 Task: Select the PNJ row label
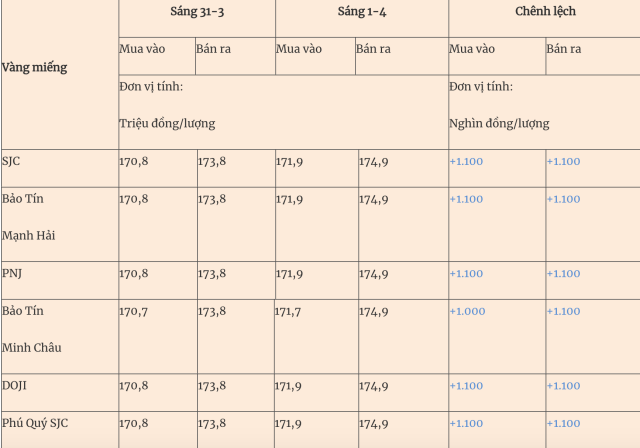(x=12, y=273)
